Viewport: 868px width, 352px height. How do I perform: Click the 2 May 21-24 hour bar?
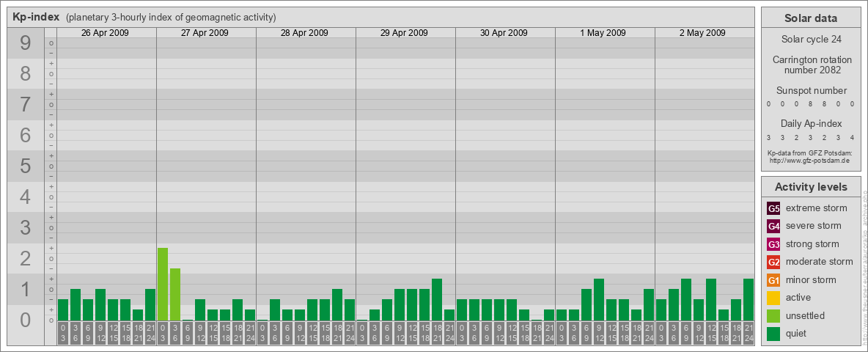coord(749,299)
